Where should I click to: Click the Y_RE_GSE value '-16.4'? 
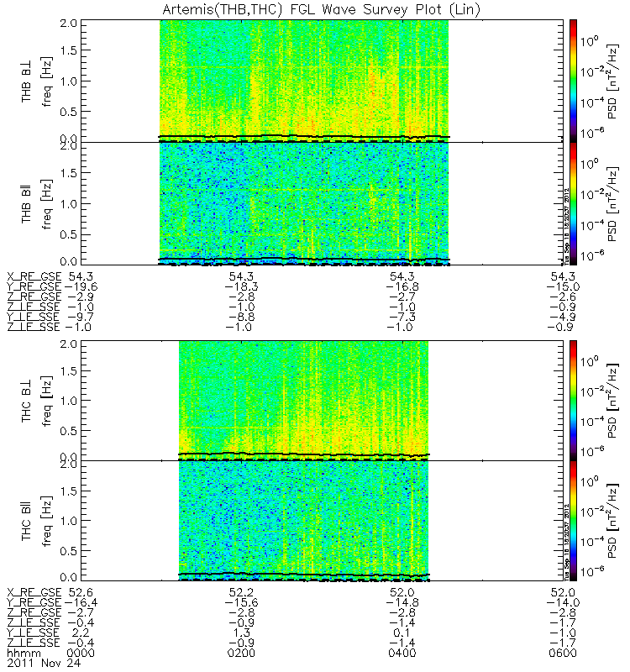coord(80,602)
